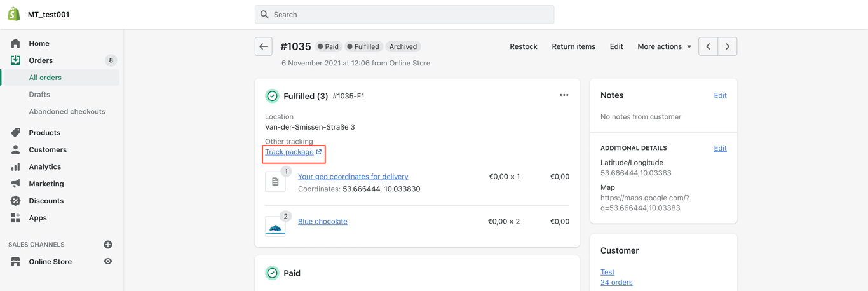The width and height of the screenshot is (868, 291).
Task: Click the Blue chocolate product thumbnail
Action: click(x=275, y=226)
